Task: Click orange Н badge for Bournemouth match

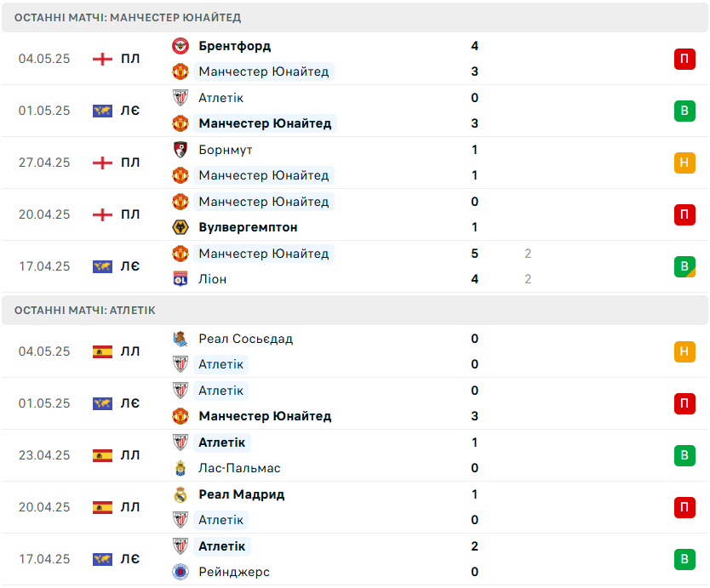Action: click(684, 163)
